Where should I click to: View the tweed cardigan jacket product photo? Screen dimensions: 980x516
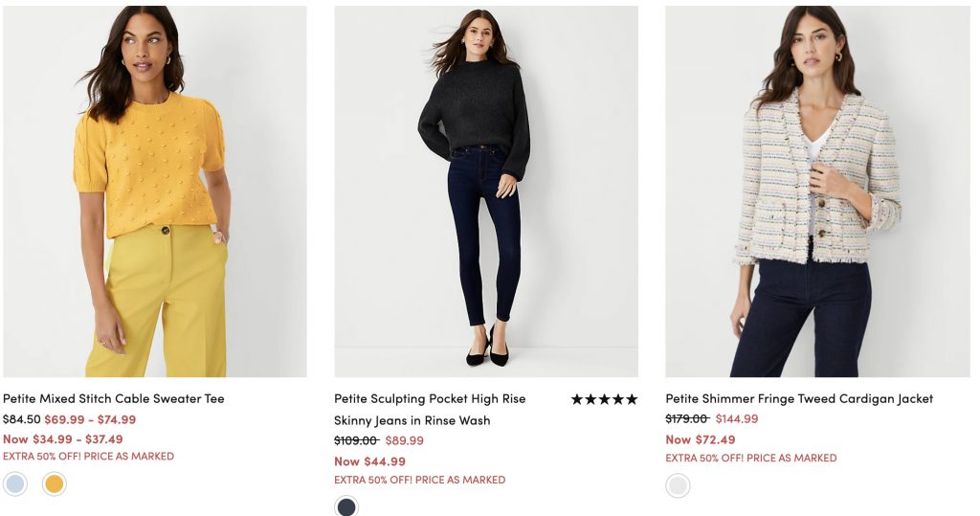(817, 191)
